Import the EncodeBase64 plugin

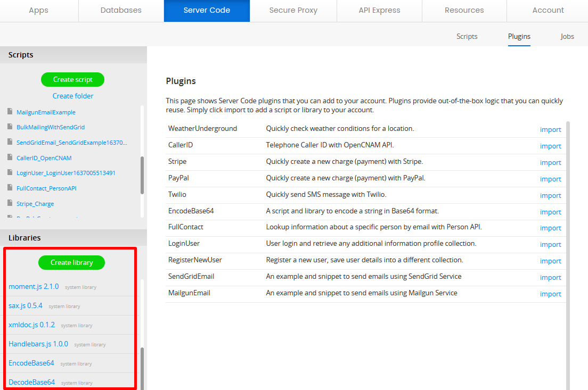click(x=551, y=212)
